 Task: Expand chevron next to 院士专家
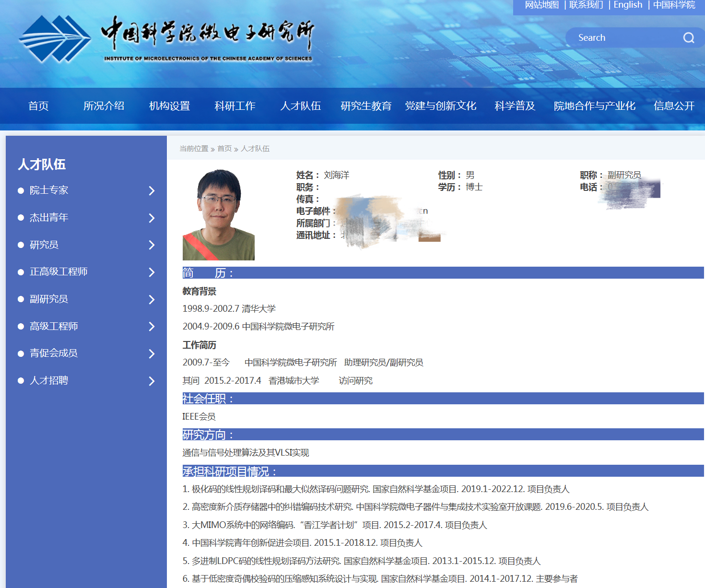[152, 191]
